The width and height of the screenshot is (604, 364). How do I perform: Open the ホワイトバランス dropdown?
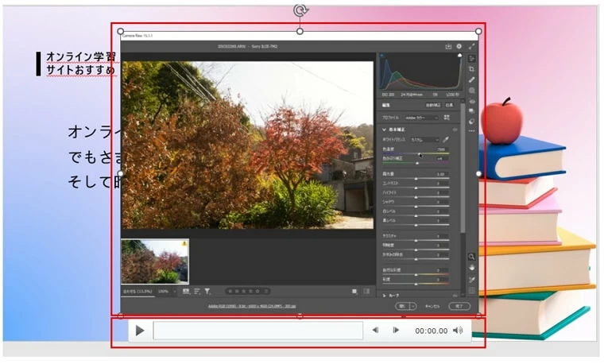coord(424,140)
